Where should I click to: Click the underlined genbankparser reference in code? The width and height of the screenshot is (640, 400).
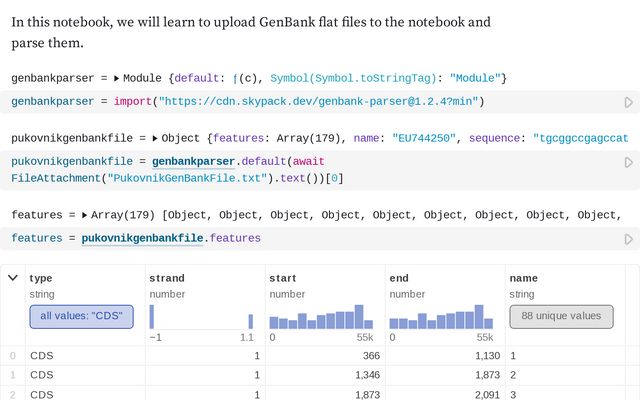tap(193, 162)
